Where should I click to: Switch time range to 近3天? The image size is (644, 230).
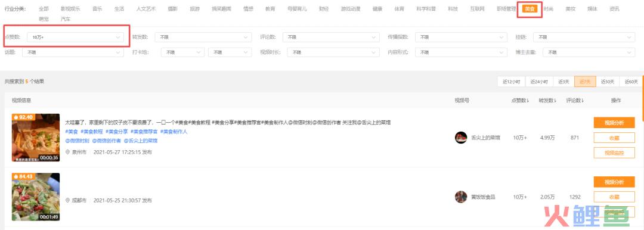(x=564, y=82)
